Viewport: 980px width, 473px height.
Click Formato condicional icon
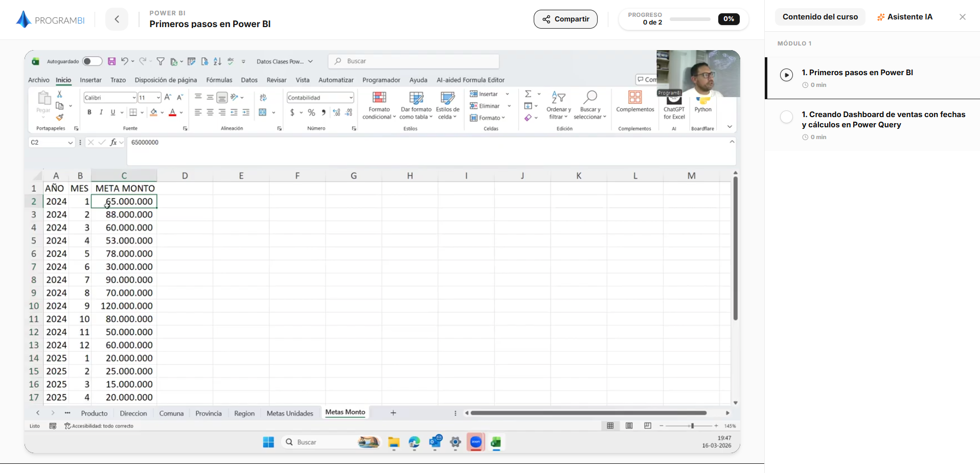tap(379, 98)
